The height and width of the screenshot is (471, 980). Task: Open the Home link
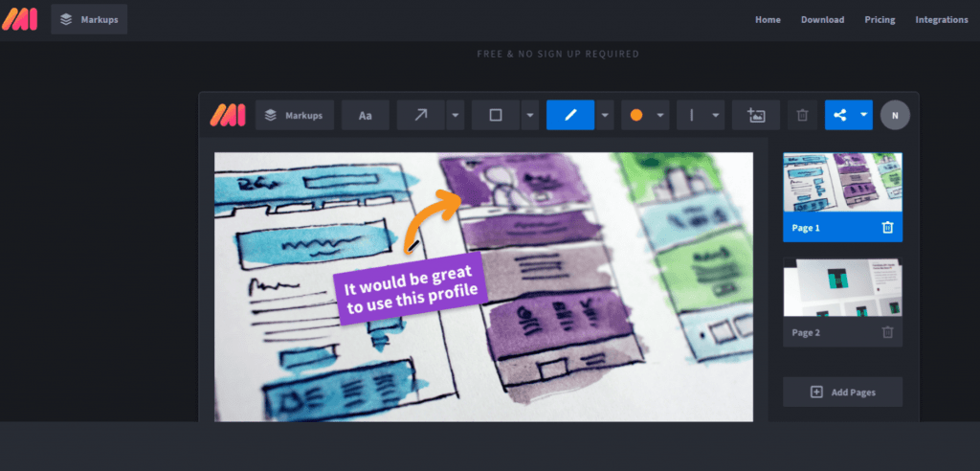(768, 19)
